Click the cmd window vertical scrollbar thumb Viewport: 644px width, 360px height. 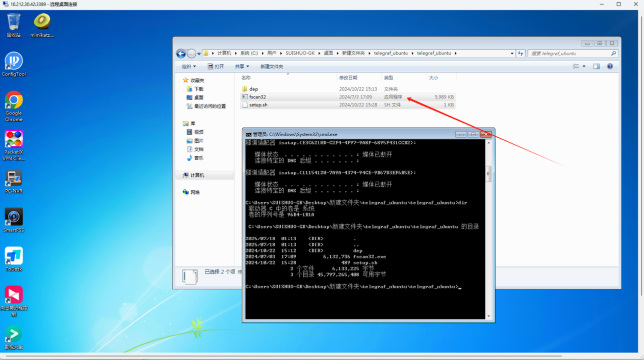488,174
